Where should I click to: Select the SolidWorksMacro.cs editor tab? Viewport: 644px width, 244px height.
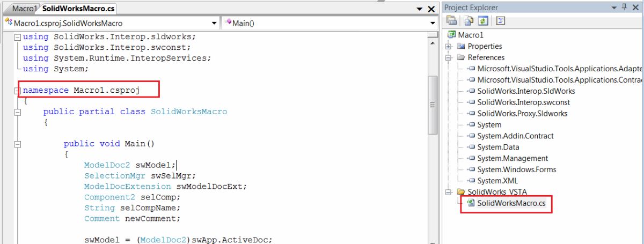tap(79, 9)
